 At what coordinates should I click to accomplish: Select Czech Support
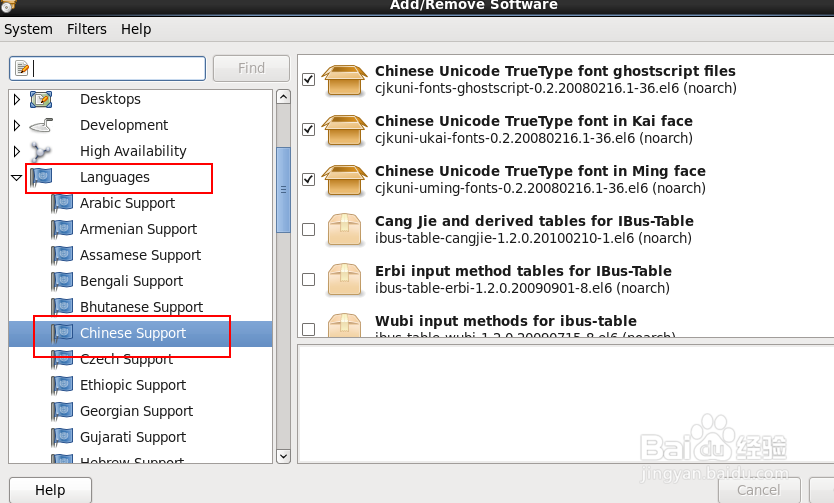click(126, 359)
